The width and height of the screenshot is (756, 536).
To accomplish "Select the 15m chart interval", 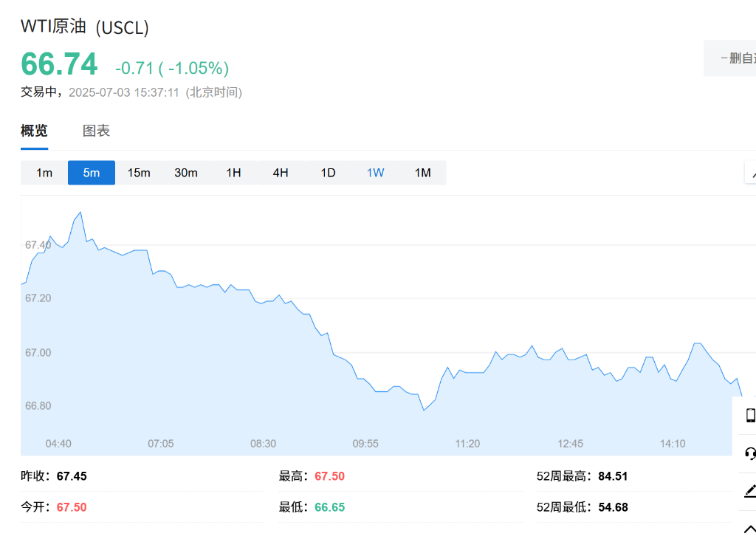I will click(x=139, y=173).
